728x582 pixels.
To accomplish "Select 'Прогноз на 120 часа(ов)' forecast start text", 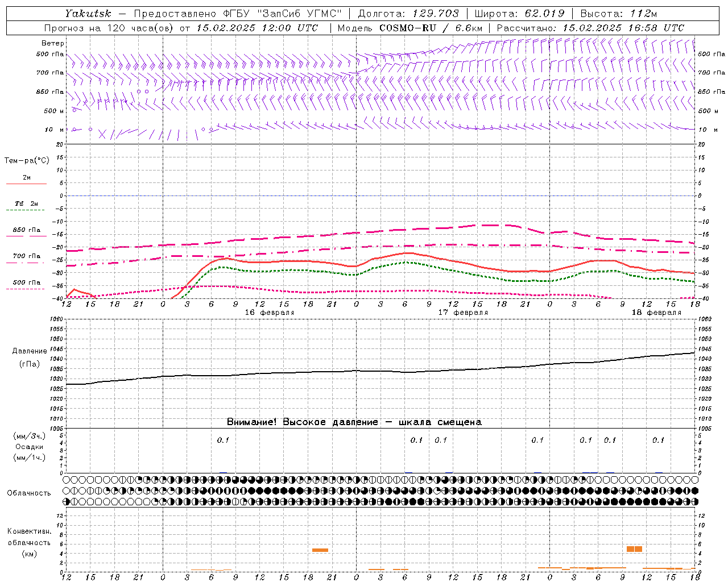I will 109,28.
